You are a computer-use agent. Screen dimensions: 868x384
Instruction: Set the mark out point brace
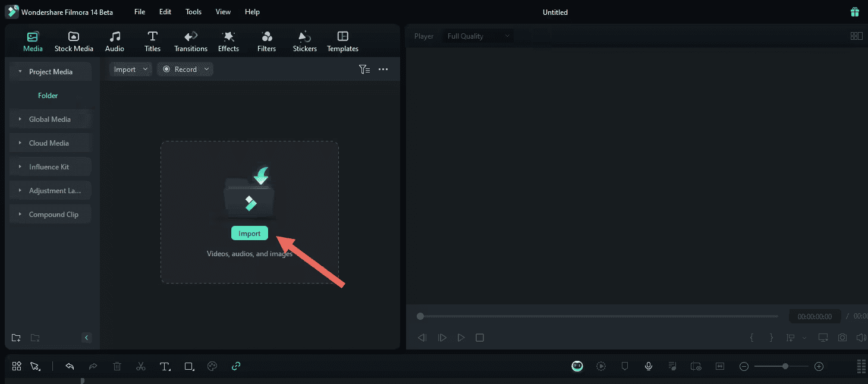click(x=771, y=338)
